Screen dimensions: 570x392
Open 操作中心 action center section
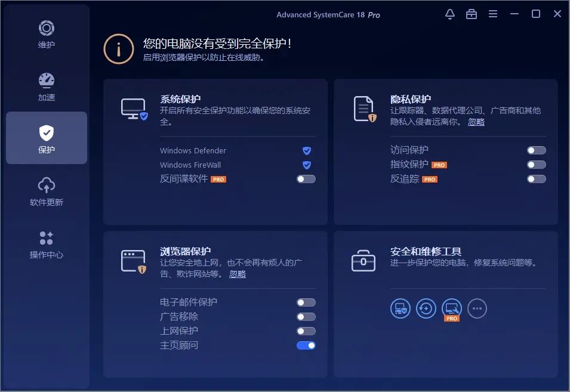[47, 244]
